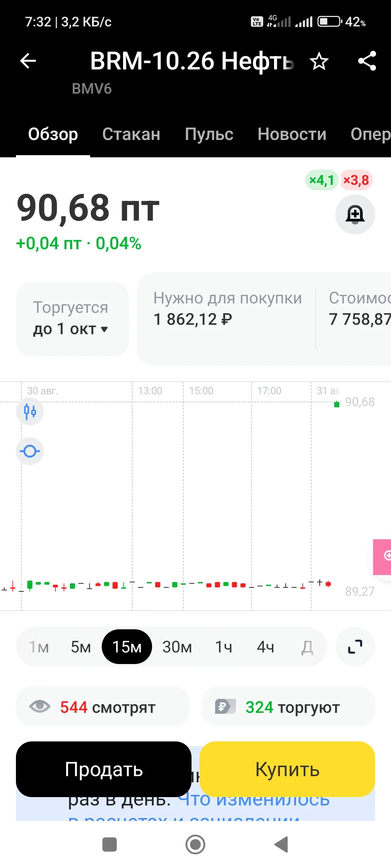Open the share icon
The height and width of the screenshot is (868, 391).
point(367,61)
